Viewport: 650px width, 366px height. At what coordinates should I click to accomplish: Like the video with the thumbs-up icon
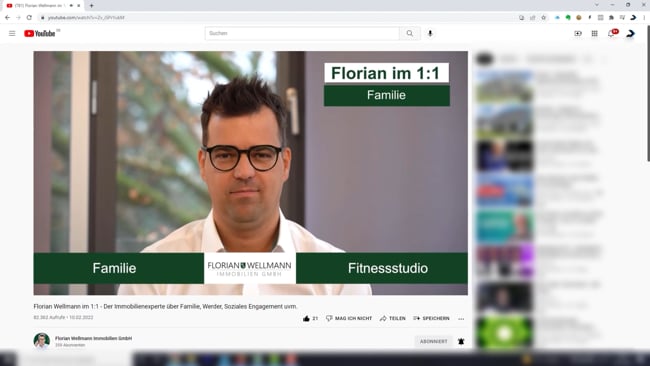(306, 318)
